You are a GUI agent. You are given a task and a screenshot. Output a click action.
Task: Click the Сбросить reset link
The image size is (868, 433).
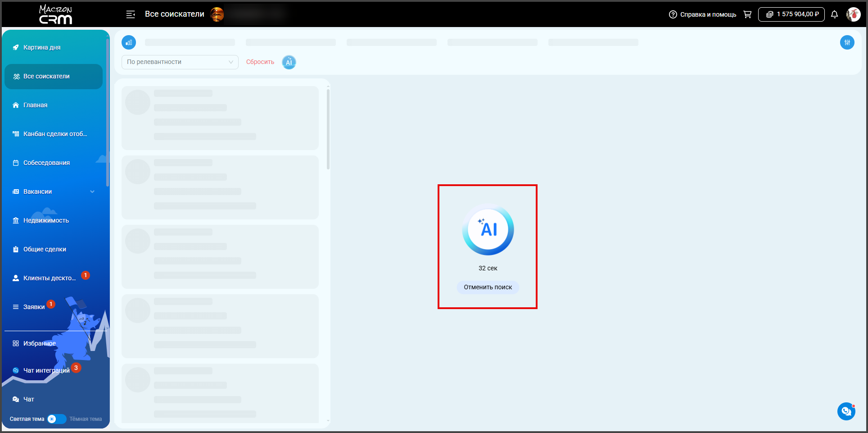pos(260,62)
